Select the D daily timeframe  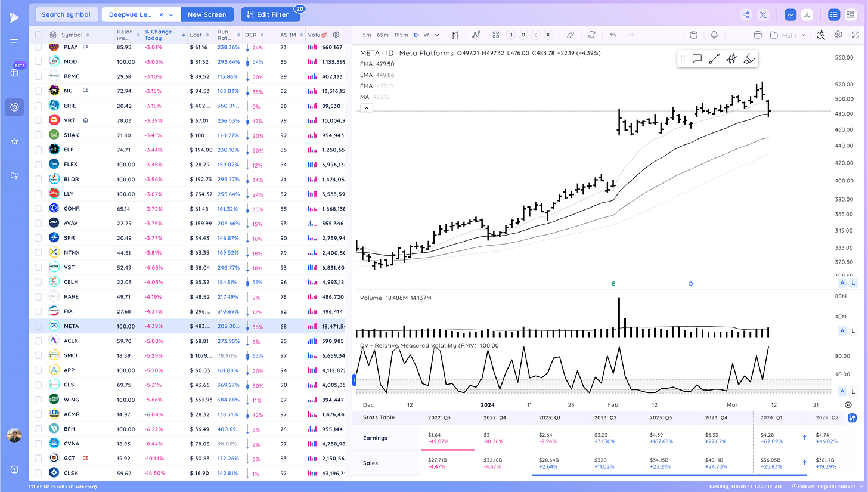click(416, 35)
